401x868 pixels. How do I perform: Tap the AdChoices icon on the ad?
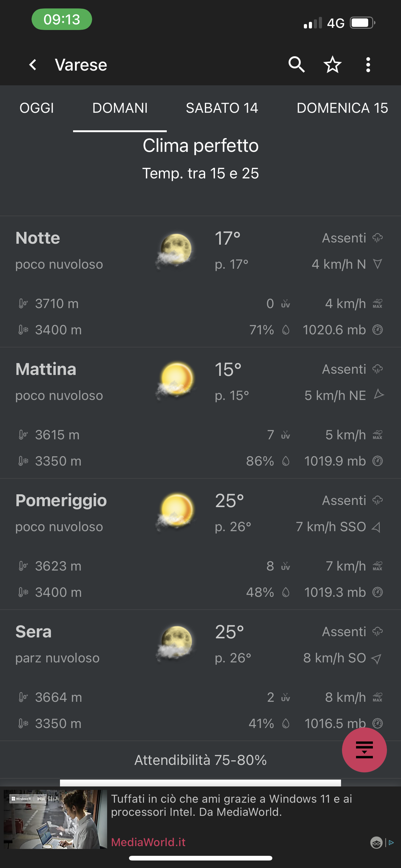point(391,842)
